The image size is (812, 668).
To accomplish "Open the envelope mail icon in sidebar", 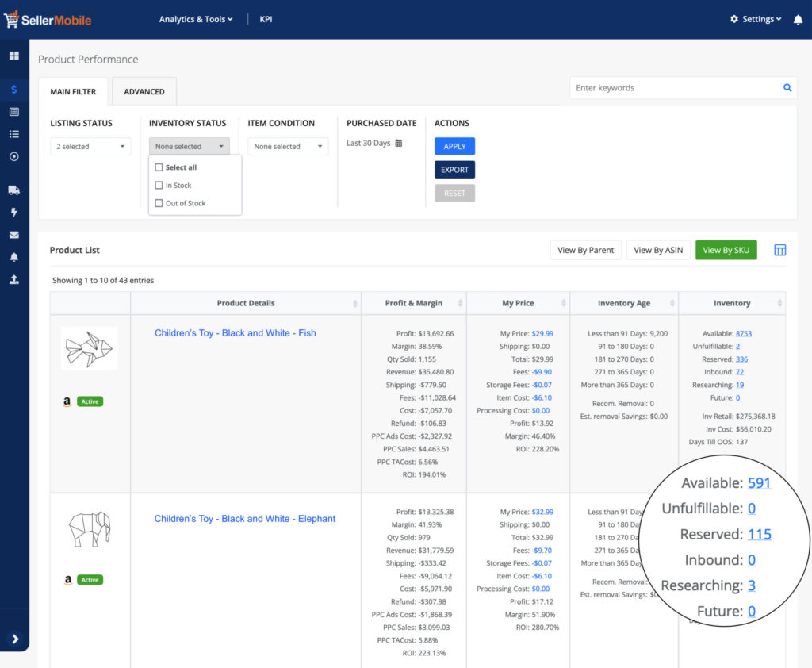I will (x=13, y=235).
